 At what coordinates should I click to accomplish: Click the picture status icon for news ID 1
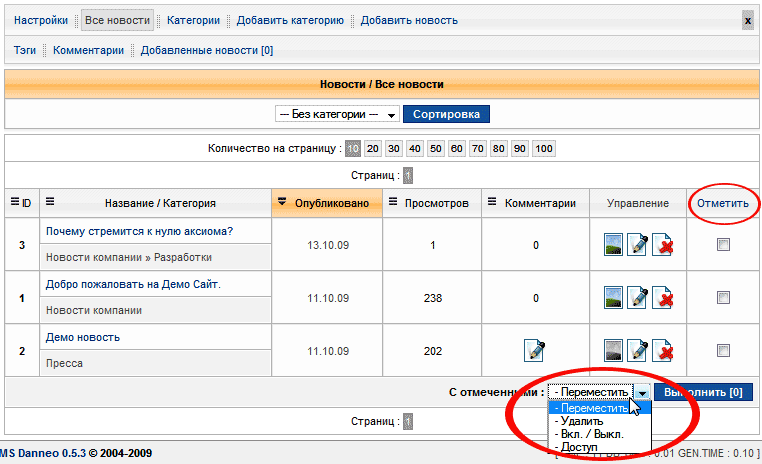pyautogui.click(x=615, y=297)
